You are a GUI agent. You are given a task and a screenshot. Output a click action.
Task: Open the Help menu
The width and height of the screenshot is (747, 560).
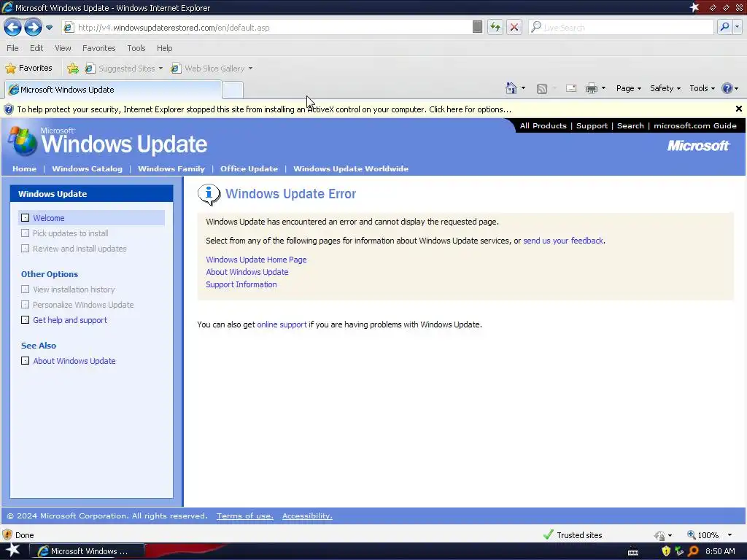164,48
